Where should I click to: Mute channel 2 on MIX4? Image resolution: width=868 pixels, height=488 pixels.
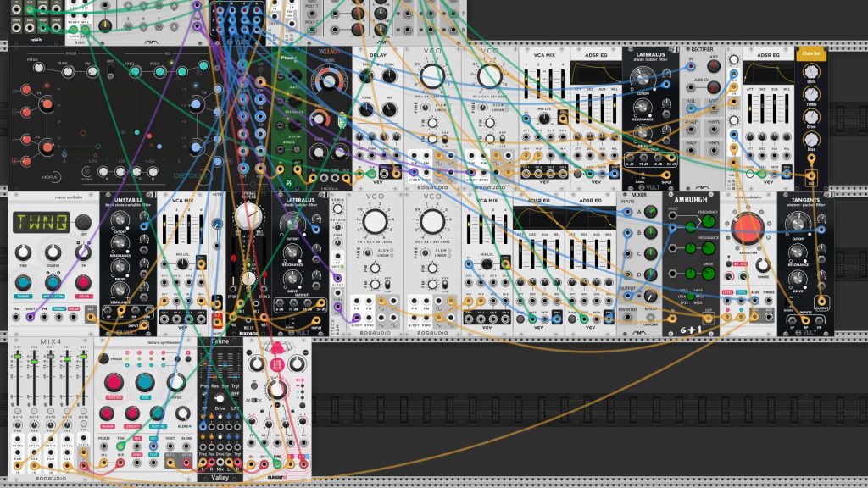[x=34, y=411]
